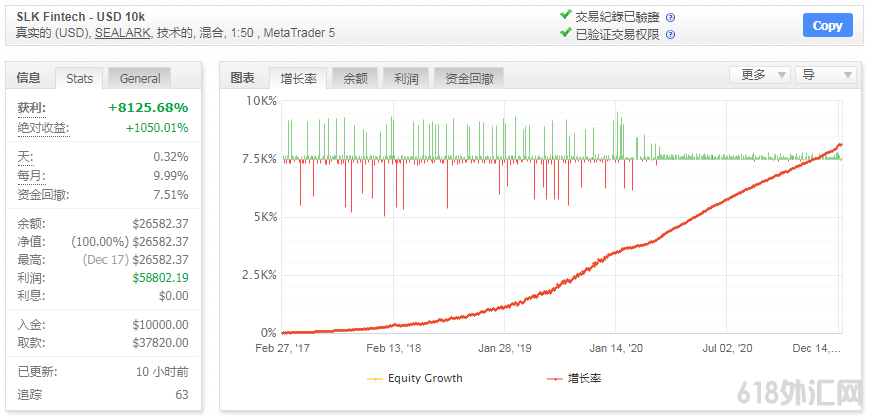Click the 7.51% drawdown value
The image size is (870, 417).
(171, 195)
